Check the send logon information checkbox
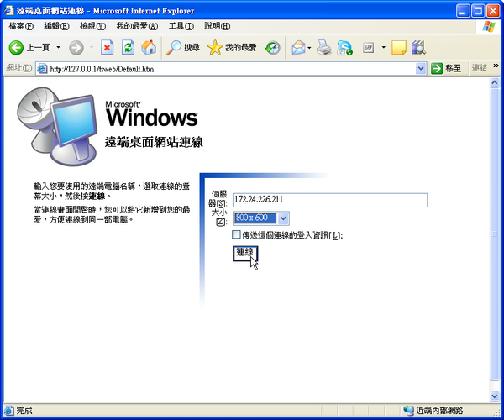The image size is (504, 420). click(x=236, y=234)
